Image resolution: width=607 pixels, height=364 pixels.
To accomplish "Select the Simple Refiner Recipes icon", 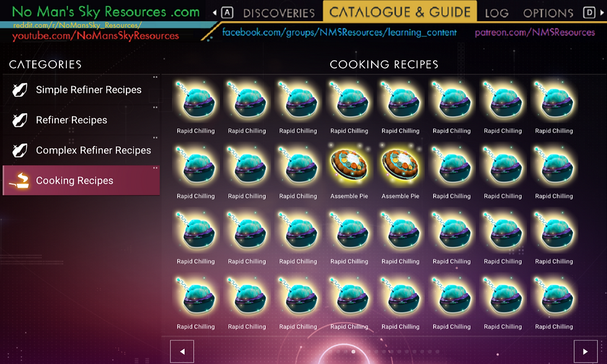I will (x=19, y=89).
